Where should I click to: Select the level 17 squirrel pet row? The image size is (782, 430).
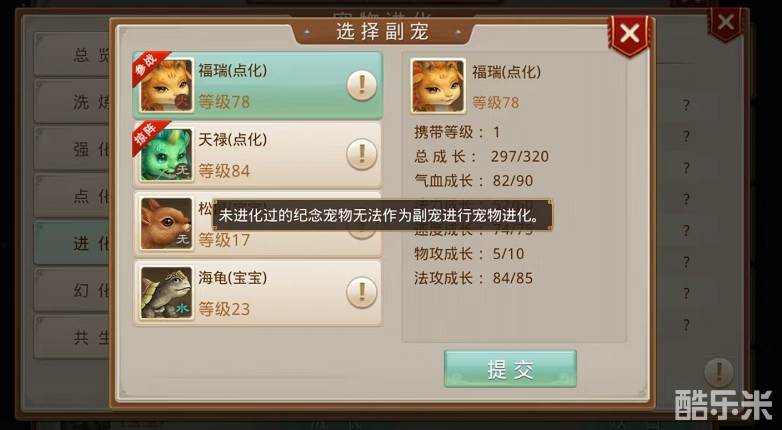point(258,223)
